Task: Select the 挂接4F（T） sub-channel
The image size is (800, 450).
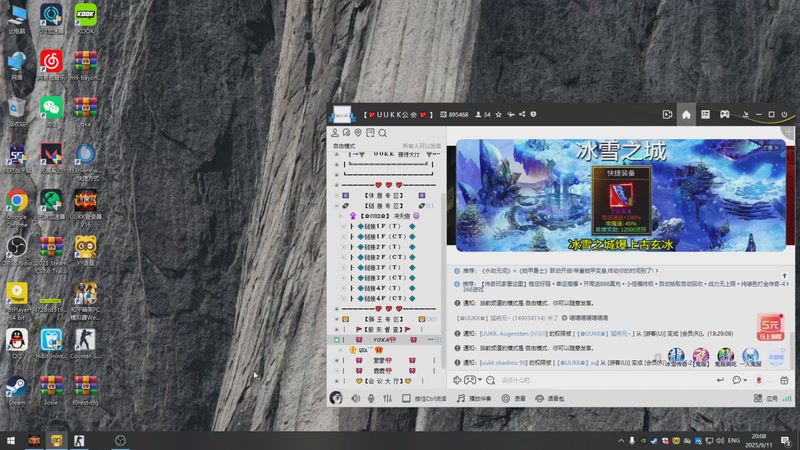Action: (383, 288)
